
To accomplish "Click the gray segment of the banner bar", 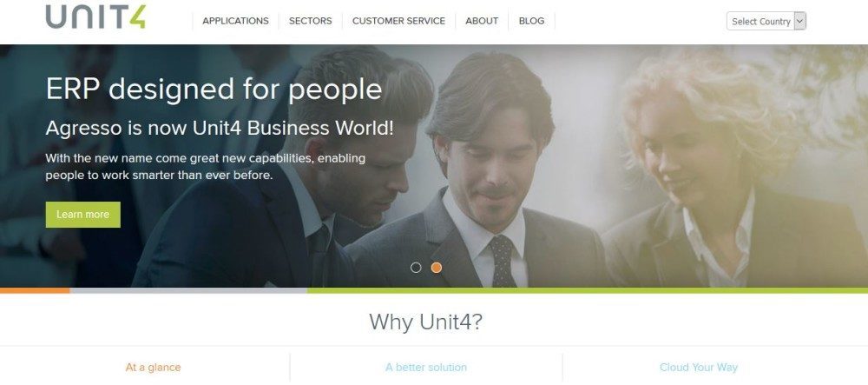I will [188, 290].
